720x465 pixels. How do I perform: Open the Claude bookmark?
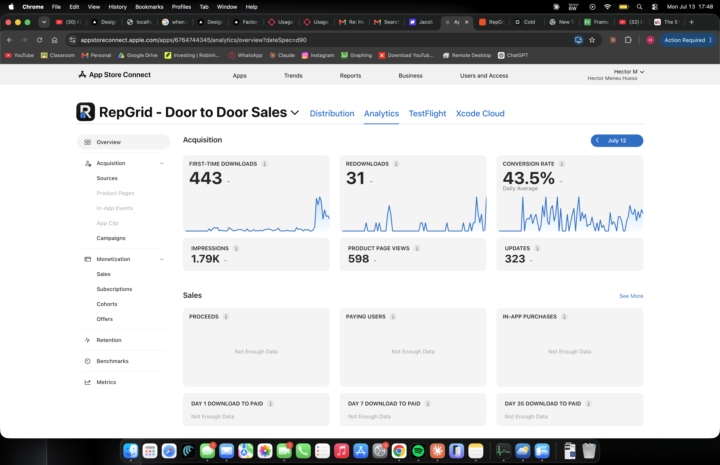(282, 55)
